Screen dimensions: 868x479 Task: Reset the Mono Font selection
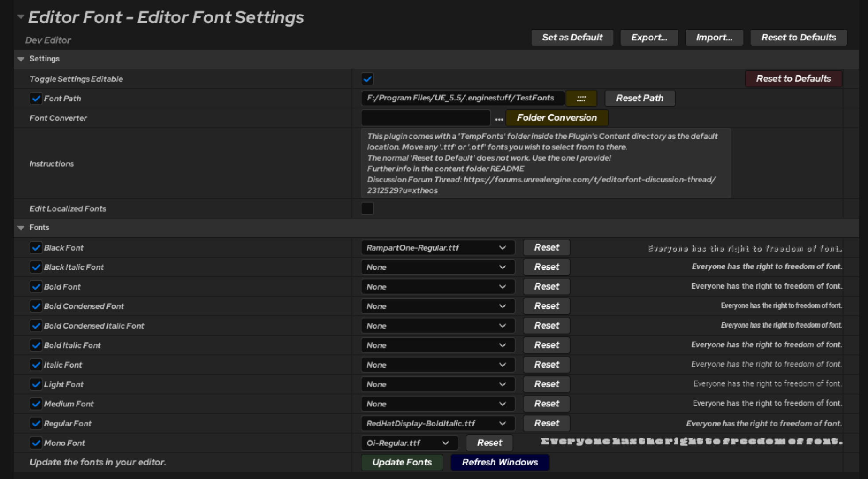pos(489,443)
